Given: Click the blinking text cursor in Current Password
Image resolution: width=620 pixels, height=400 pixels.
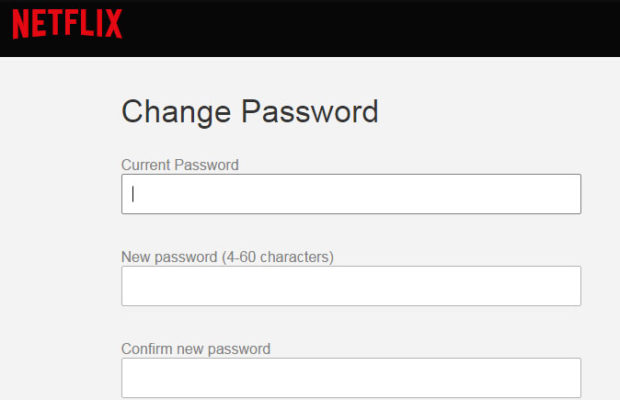Looking at the screenshot, I should (133, 194).
